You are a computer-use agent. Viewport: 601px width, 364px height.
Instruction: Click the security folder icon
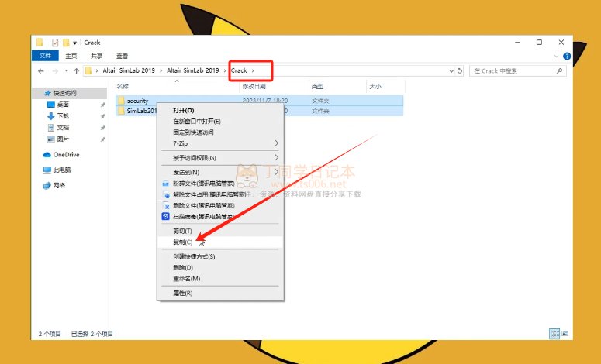pos(122,101)
